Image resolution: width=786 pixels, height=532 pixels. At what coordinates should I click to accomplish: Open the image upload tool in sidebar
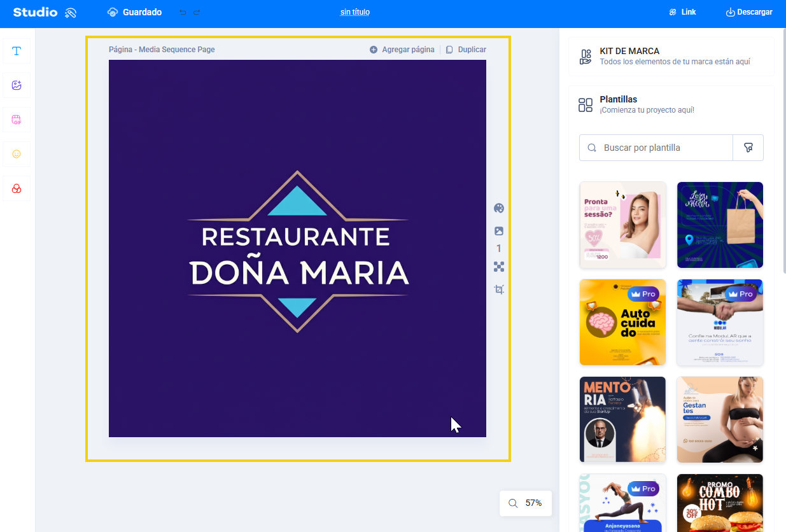tap(17, 85)
